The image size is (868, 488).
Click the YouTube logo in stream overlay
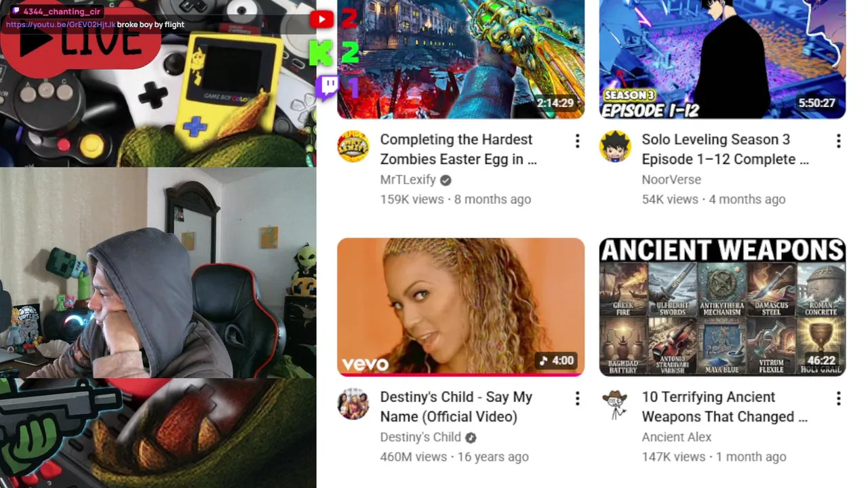coord(322,19)
